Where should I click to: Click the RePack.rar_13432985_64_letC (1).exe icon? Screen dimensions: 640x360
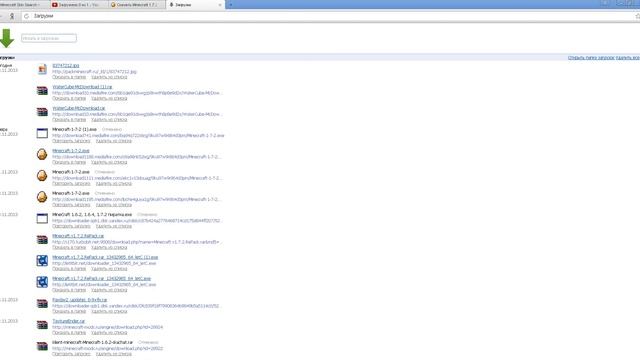42,261
